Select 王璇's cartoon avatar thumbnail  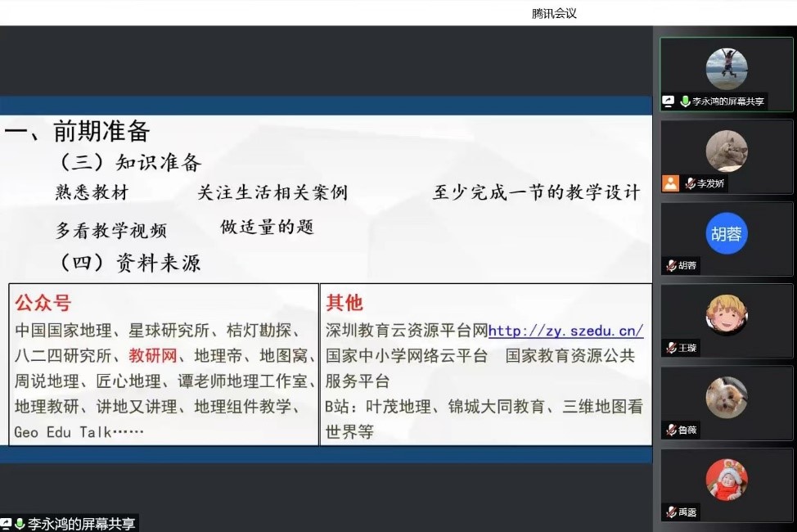click(x=727, y=315)
